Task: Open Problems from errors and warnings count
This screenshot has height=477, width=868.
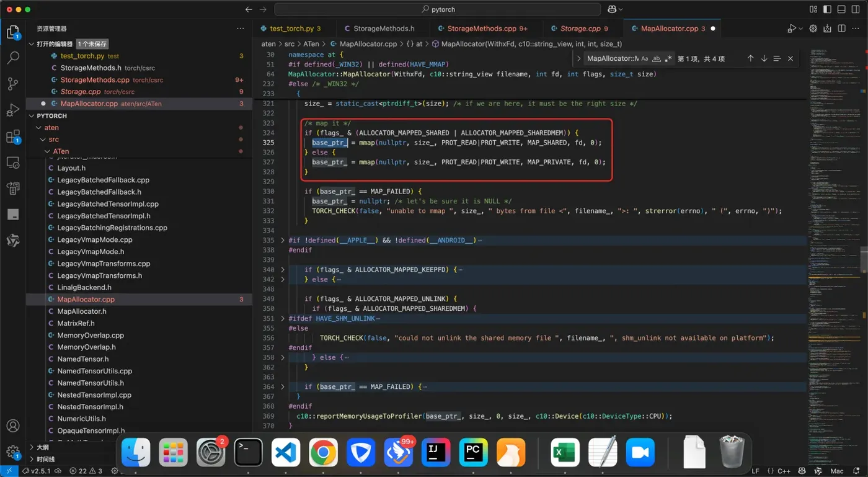Action: [86, 471]
